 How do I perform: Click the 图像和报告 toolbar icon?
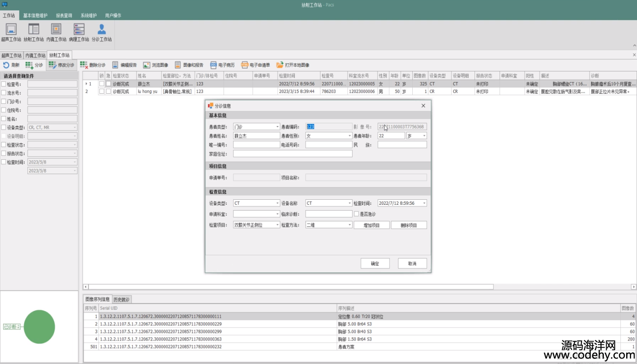tap(178, 65)
